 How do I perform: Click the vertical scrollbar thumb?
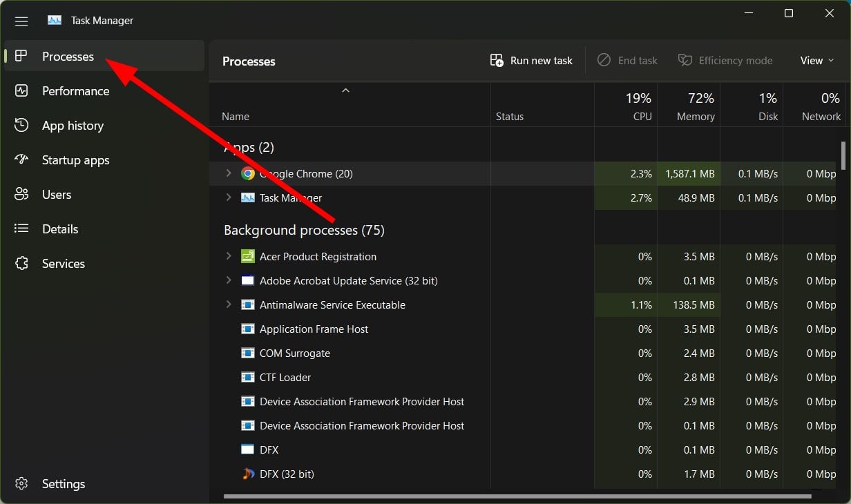click(x=843, y=155)
